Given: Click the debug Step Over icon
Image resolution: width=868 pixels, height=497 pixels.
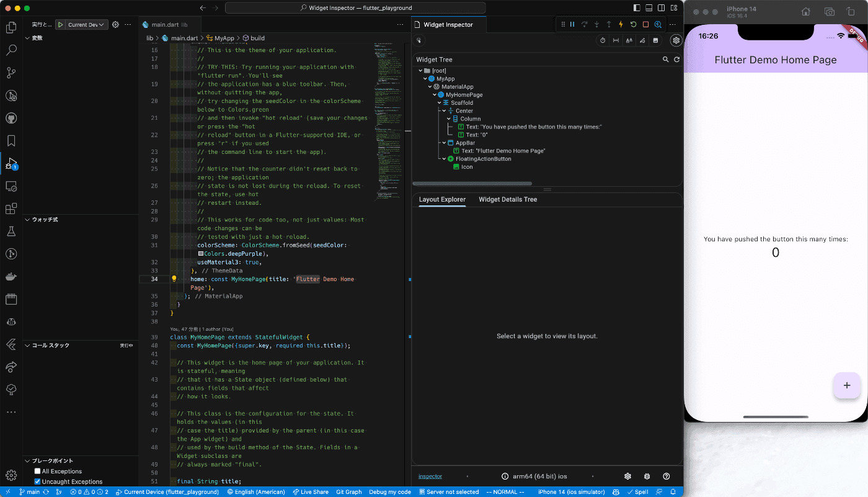Looking at the screenshot, I should pyautogui.click(x=584, y=25).
